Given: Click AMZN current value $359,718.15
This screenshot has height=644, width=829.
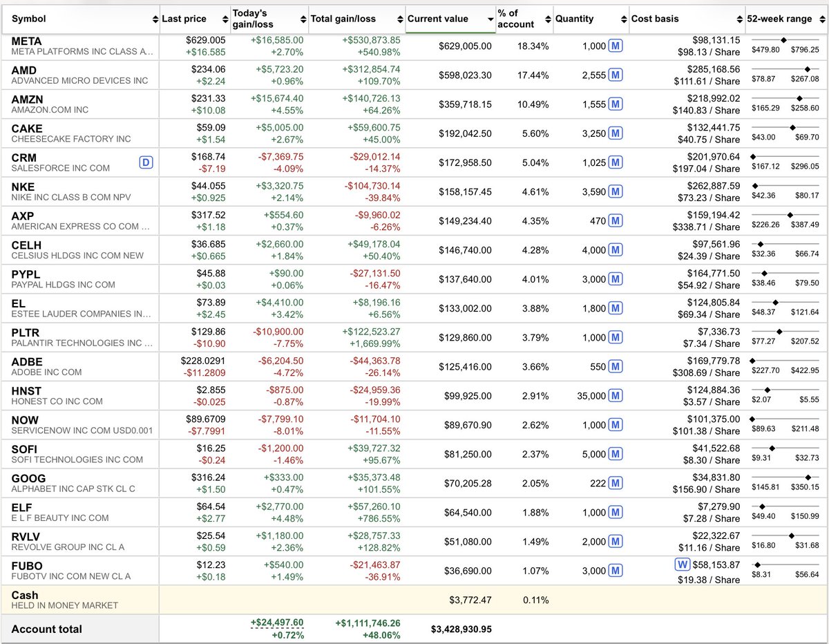Looking at the screenshot, I should pyautogui.click(x=466, y=104).
